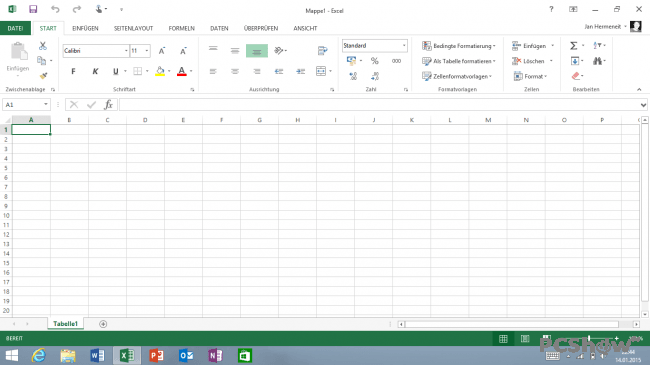Undo the last action
The height and width of the screenshot is (365, 650).
tap(55, 9)
